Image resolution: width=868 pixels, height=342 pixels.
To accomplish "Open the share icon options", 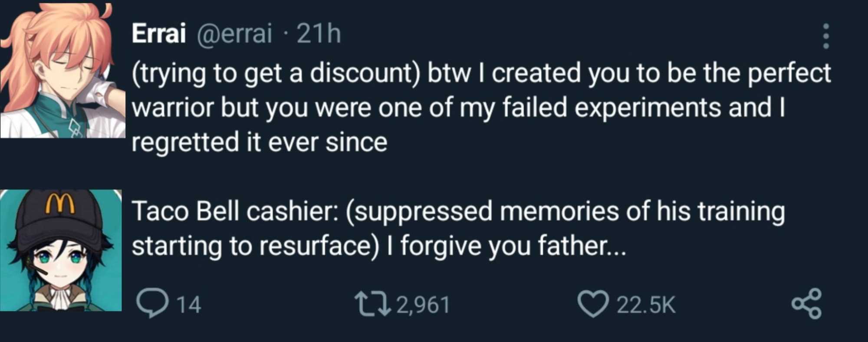I will 806,304.
